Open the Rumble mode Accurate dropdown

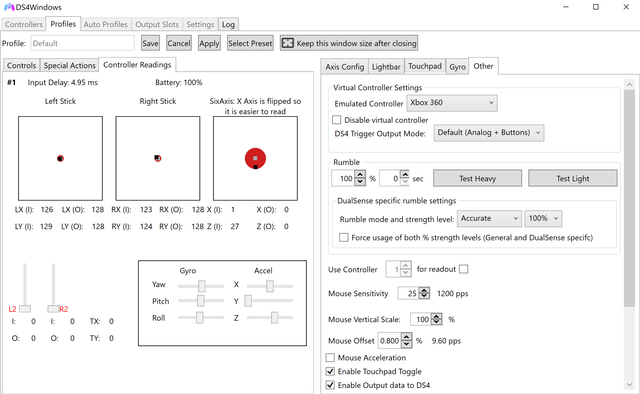coord(489,218)
